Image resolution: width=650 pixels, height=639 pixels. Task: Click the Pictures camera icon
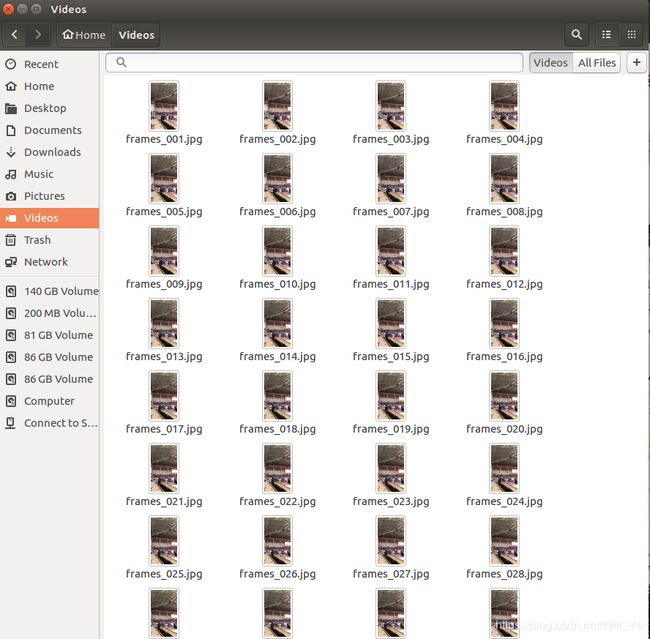coord(11,196)
